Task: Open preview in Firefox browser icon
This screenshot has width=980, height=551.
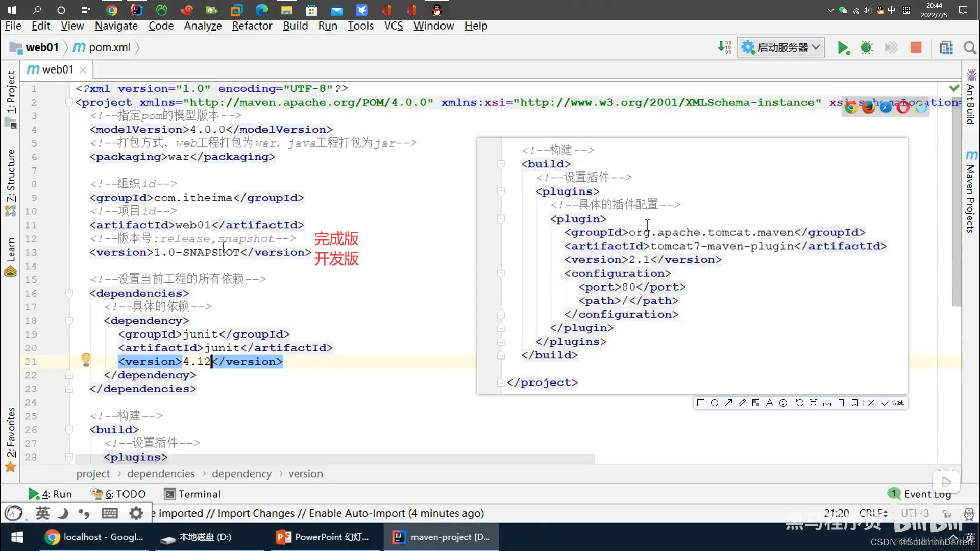Action: click(x=868, y=107)
